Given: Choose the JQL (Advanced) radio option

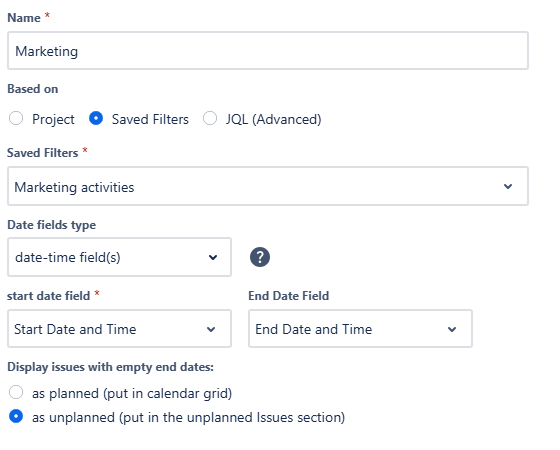Looking at the screenshot, I should pos(210,118).
